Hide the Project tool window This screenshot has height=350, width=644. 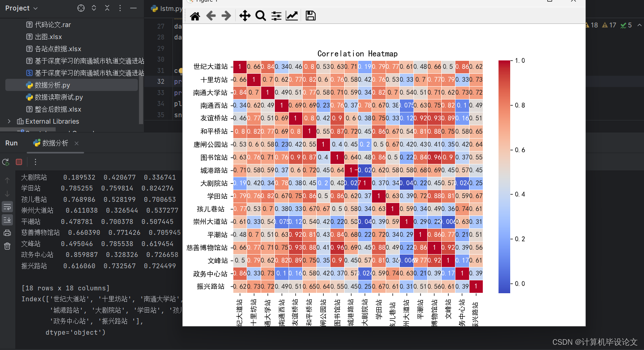coord(133,8)
